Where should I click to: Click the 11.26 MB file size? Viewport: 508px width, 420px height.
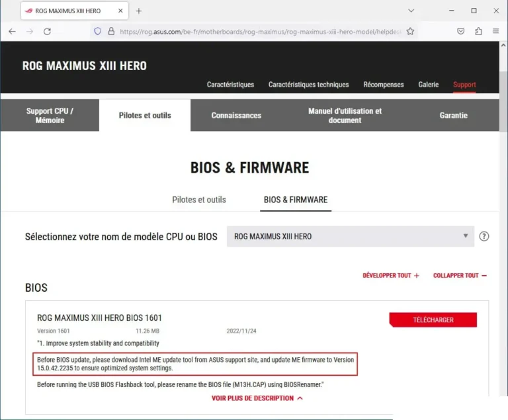pos(148,331)
